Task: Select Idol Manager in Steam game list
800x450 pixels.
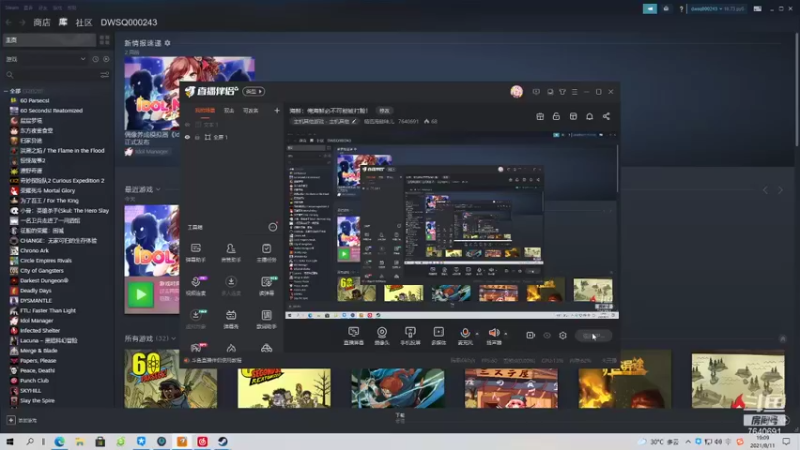Action: pos(36,320)
